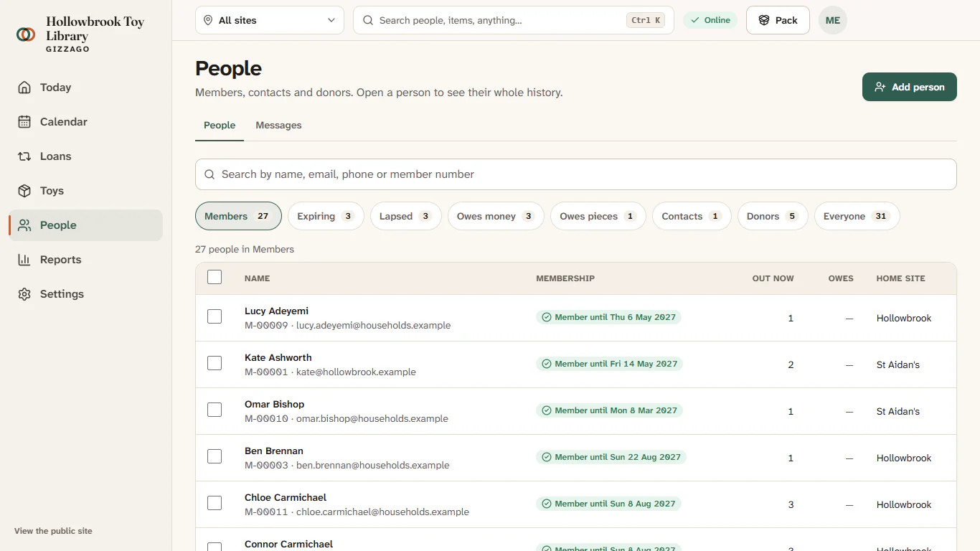This screenshot has width=980, height=551.
Task: Select the People tab
Action: point(220,125)
